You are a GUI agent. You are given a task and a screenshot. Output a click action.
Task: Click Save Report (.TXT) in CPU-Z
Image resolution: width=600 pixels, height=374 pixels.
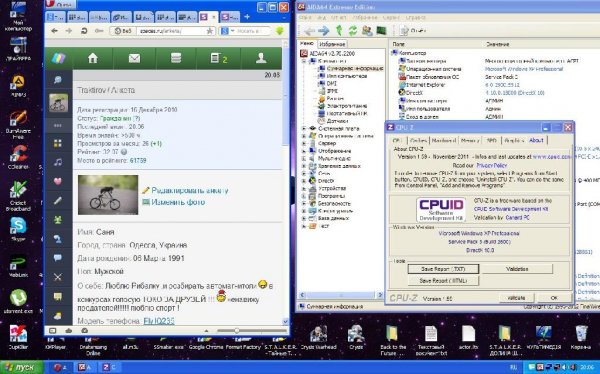(x=443, y=269)
